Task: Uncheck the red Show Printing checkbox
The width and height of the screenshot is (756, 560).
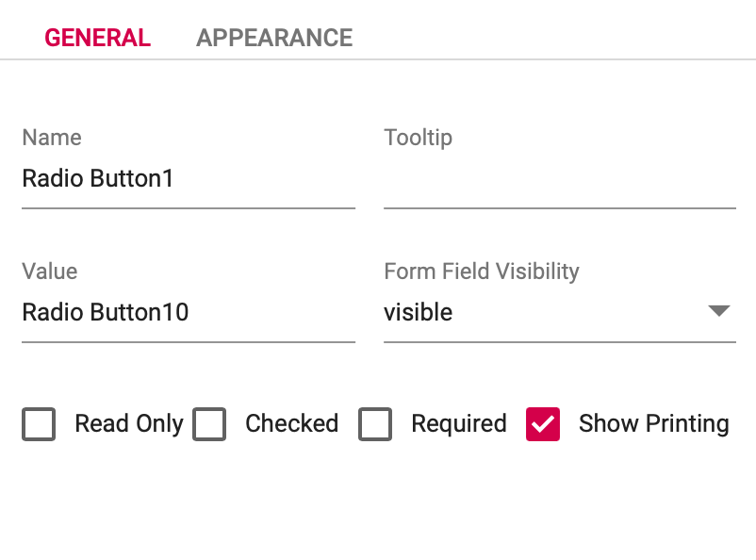Action: coord(543,424)
